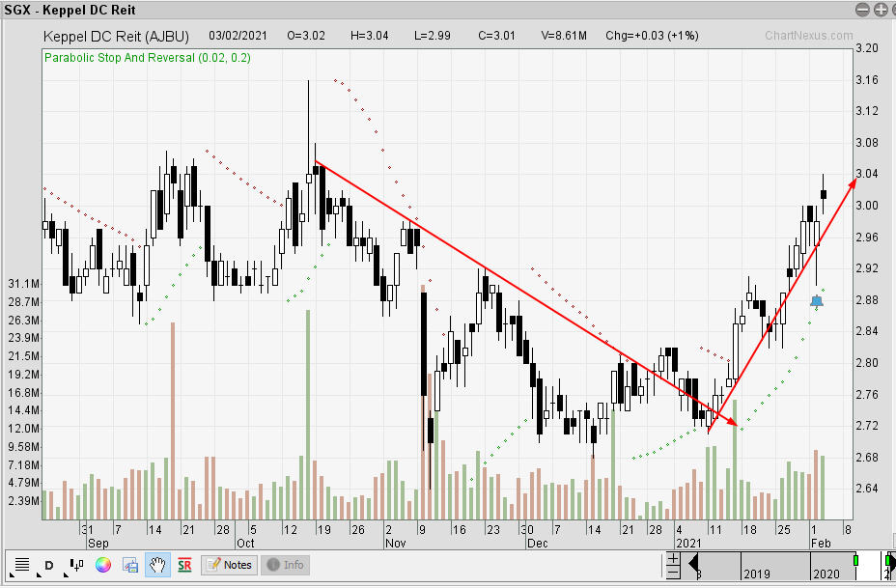896x588 pixels.
Task: Click the chart snapshot icon in the toolbar
Action: coord(129,565)
